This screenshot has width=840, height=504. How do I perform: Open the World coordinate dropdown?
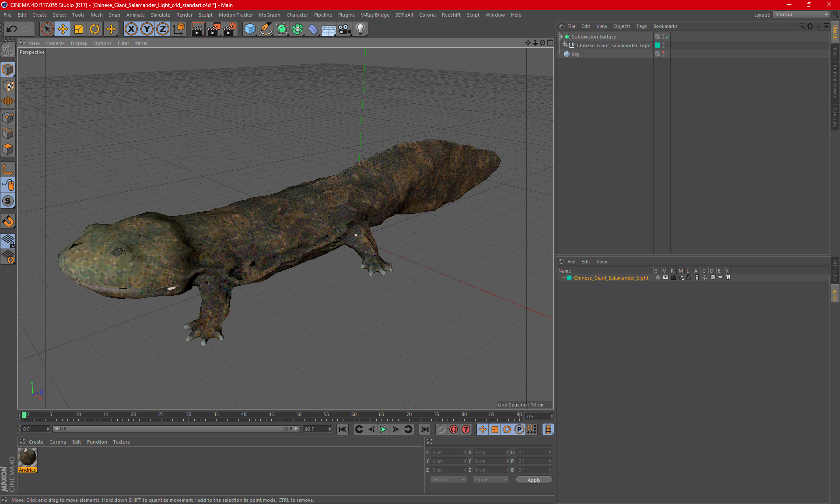pos(448,479)
